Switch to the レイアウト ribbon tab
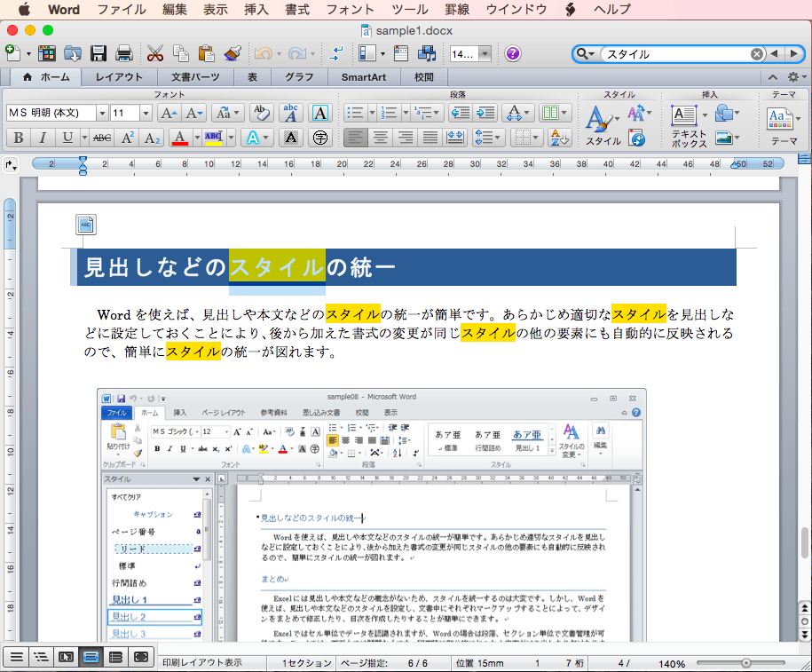 (x=119, y=76)
